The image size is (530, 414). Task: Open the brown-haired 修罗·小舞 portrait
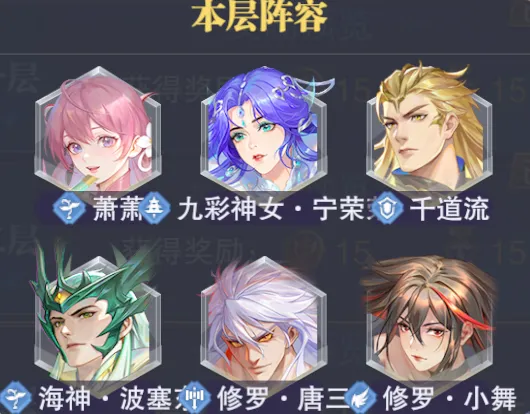[429, 319]
